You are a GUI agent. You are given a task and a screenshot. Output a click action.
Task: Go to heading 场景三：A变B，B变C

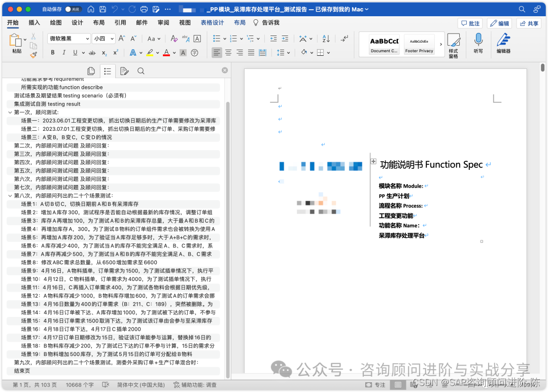pyautogui.click(x=66, y=137)
